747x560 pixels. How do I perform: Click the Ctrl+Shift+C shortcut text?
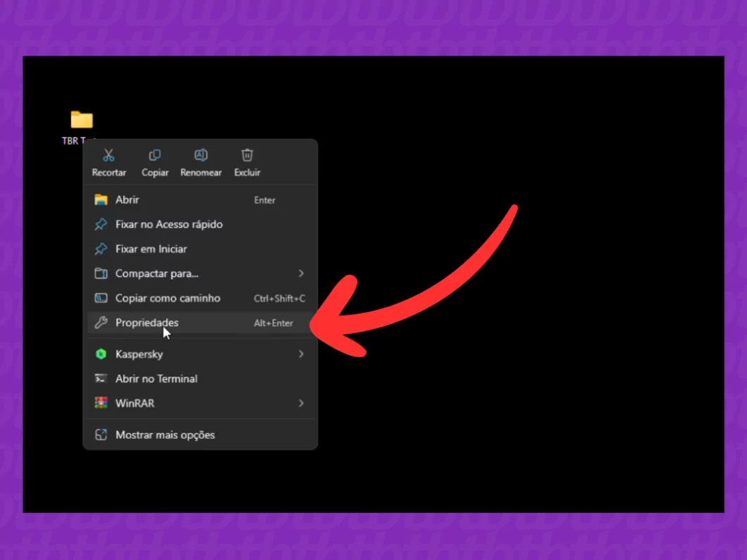pyautogui.click(x=279, y=299)
